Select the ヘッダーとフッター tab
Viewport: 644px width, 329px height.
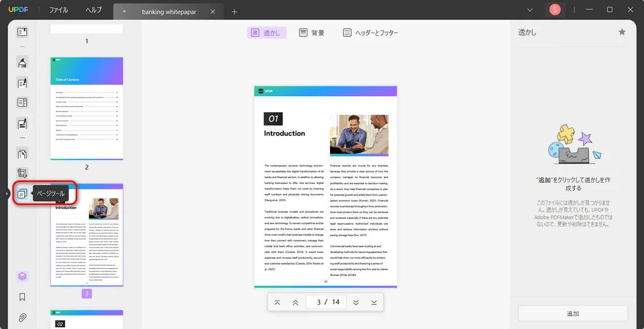pyautogui.click(x=371, y=33)
